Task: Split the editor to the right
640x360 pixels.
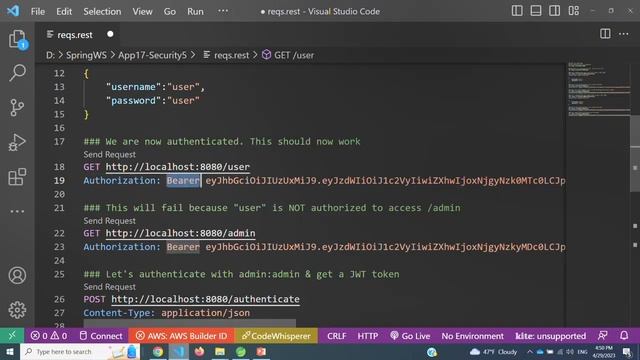Action: coord(605,34)
